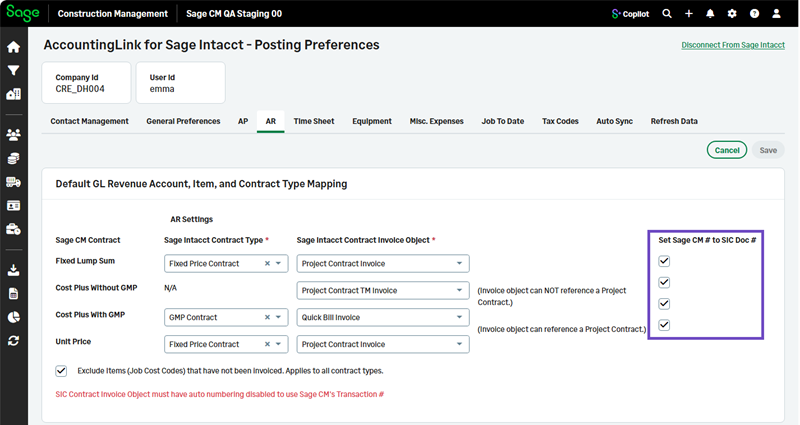The width and height of the screenshot is (800, 425).
Task: Click the Company Id CRE_DH004 card
Action: click(x=86, y=83)
